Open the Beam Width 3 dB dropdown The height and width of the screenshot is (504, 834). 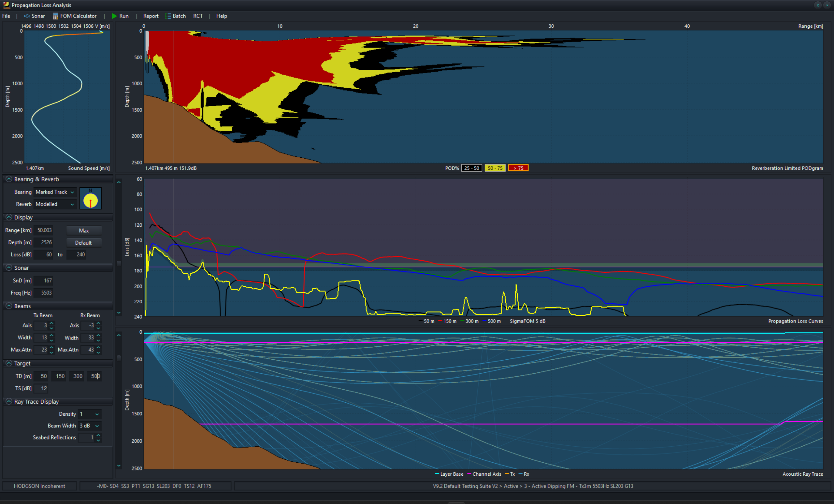point(90,426)
